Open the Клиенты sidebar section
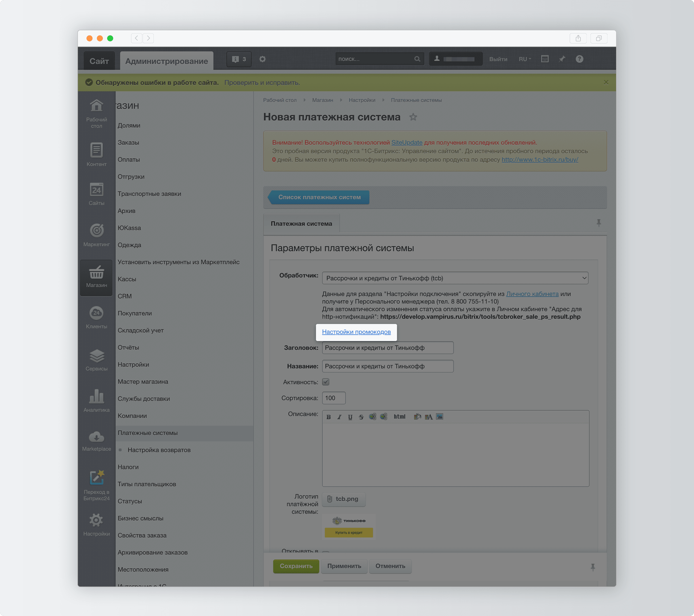This screenshot has width=694, height=616. (96, 318)
